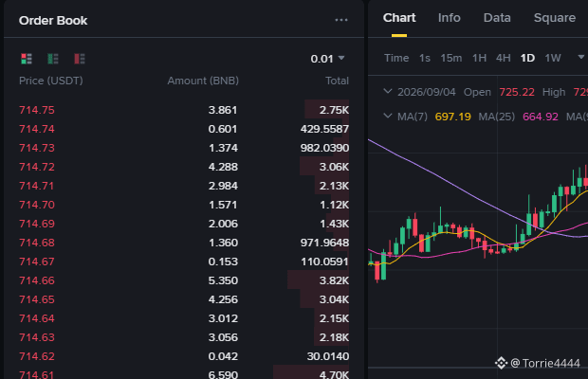Open the Square tab
This screenshot has height=379, width=588.
[x=554, y=18]
